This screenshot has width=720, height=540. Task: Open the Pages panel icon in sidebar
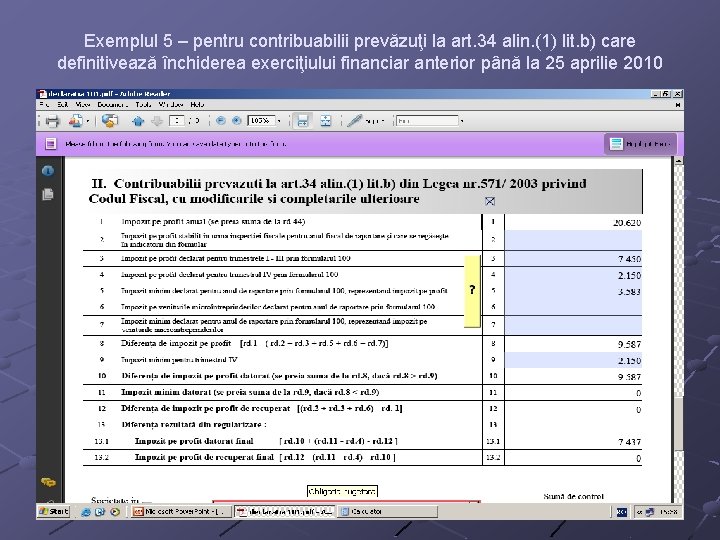click(48, 194)
